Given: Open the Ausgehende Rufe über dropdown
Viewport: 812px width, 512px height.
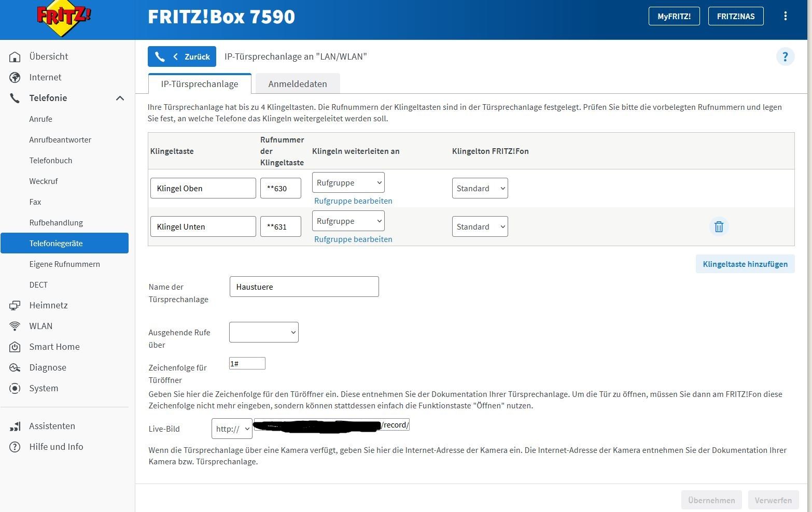Looking at the screenshot, I should (264, 332).
